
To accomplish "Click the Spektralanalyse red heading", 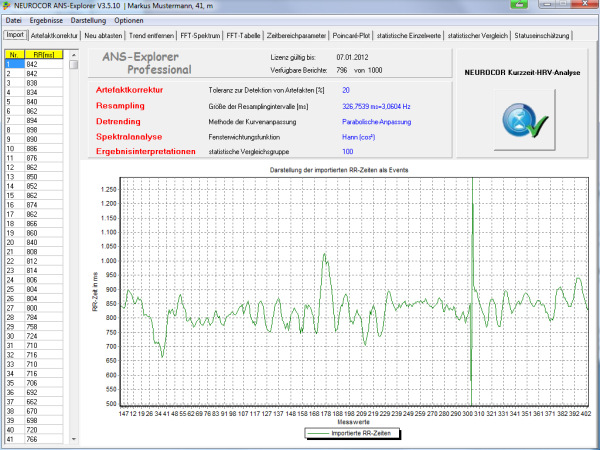I will tap(129, 137).
